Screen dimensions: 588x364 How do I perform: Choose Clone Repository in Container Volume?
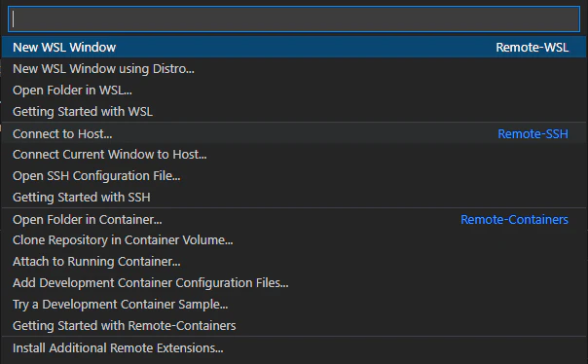(294, 240)
